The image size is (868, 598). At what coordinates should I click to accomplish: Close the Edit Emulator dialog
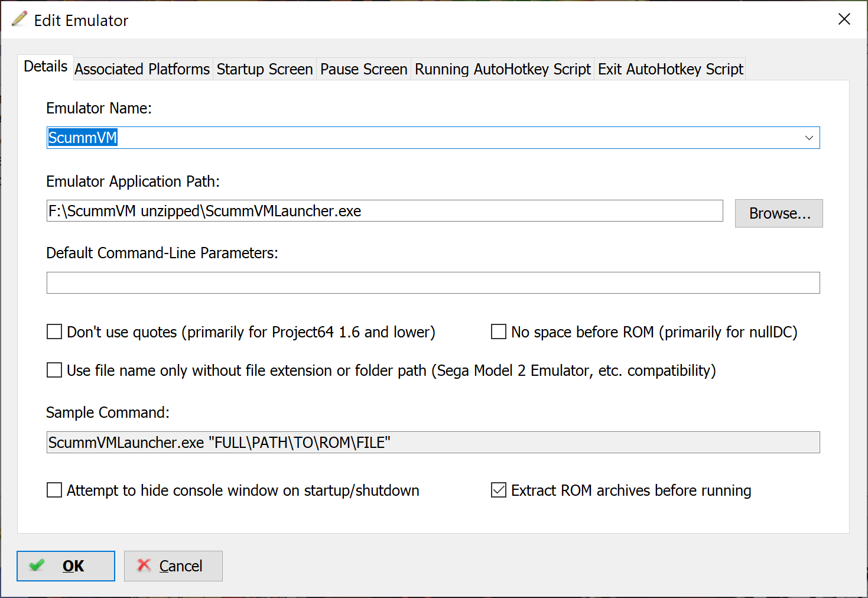point(844,19)
